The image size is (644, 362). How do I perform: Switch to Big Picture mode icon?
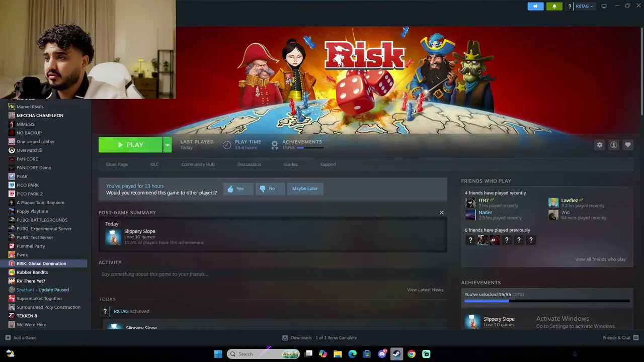604,6
